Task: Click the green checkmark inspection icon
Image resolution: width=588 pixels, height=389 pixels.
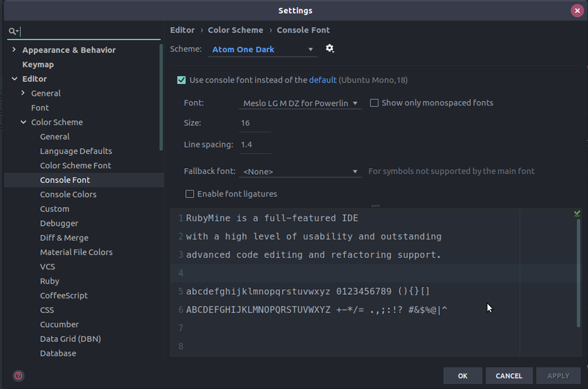Action: (577, 214)
